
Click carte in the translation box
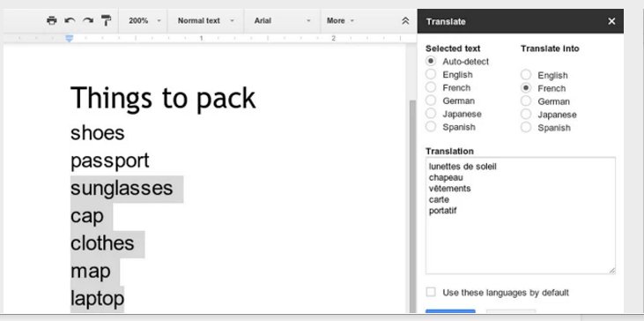pyautogui.click(x=439, y=200)
